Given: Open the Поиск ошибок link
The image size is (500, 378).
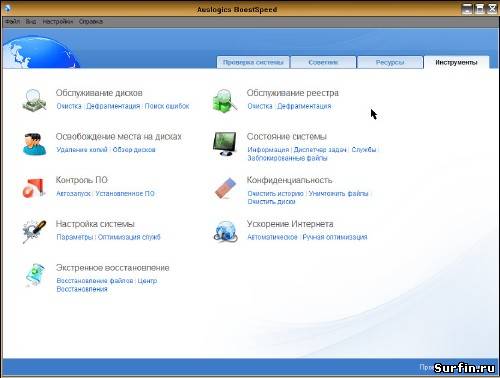Looking at the screenshot, I should 167,106.
